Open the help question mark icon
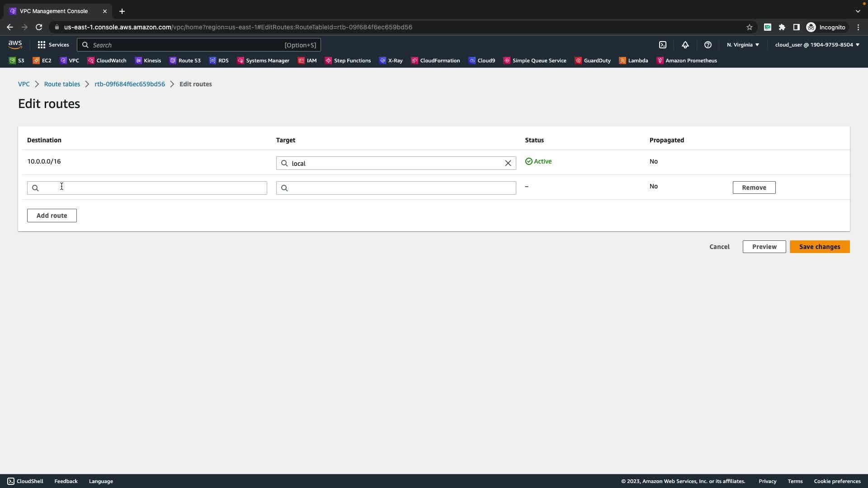 pyautogui.click(x=708, y=45)
